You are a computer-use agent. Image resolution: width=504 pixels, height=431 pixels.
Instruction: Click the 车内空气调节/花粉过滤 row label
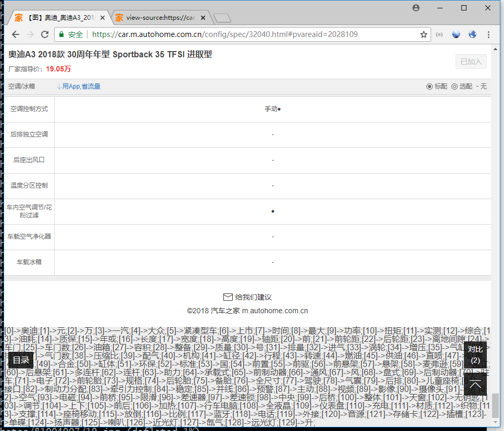[x=29, y=211]
